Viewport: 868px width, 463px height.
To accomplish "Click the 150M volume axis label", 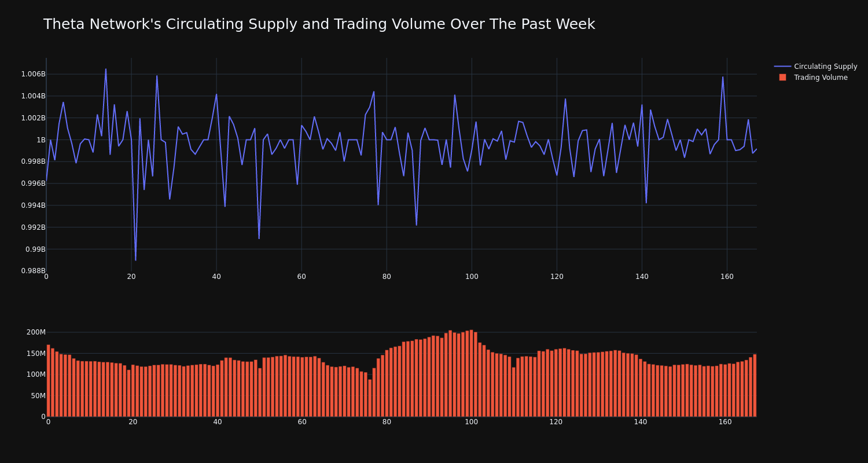I will pyautogui.click(x=36, y=353).
